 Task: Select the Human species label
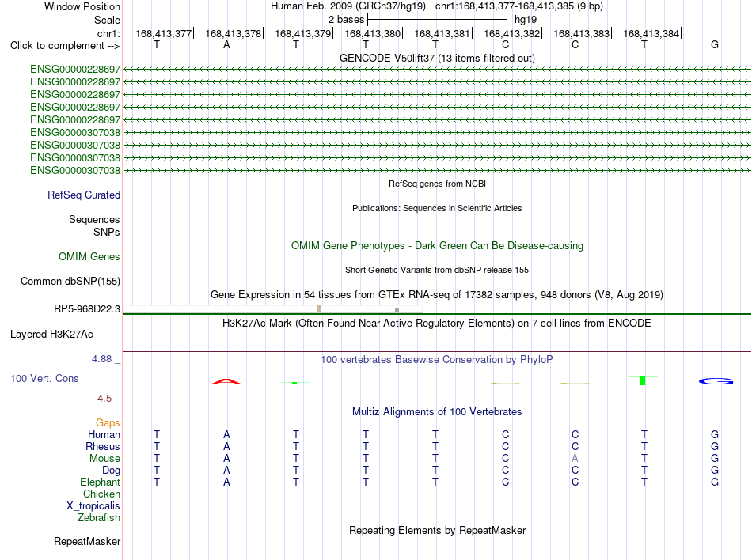pyautogui.click(x=104, y=434)
